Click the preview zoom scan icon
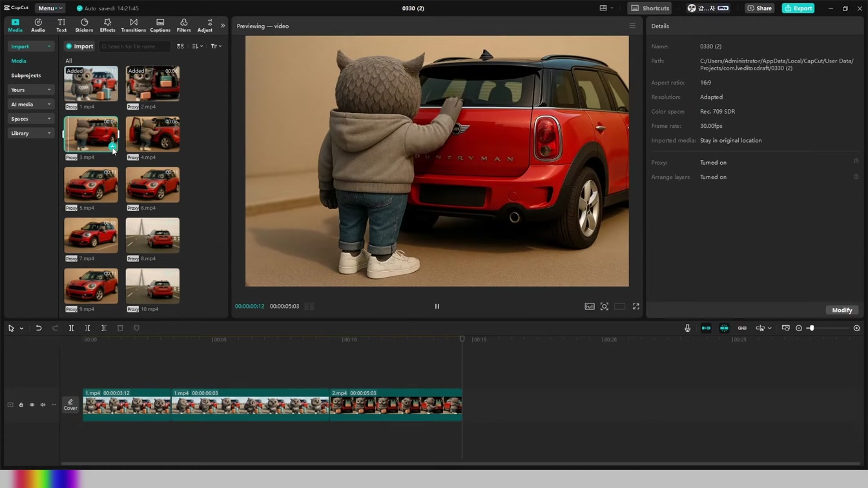The image size is (868, 488). point(604,307)
